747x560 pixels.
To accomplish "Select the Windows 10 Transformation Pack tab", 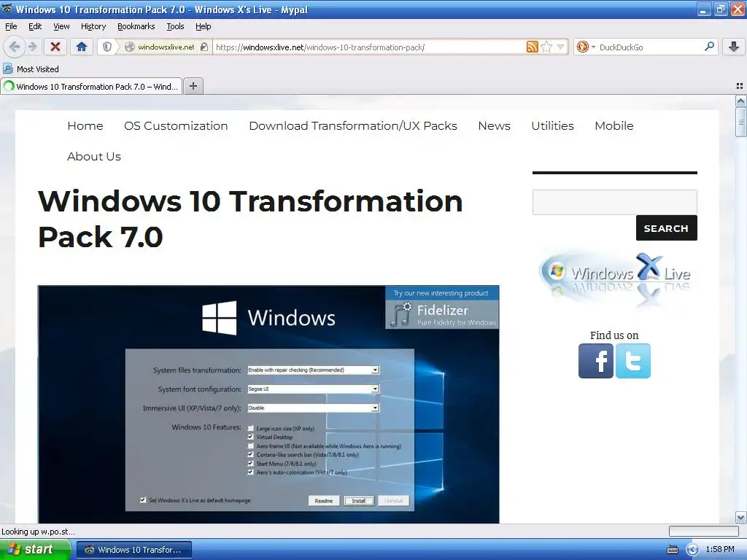I will [x=91, y=86].
